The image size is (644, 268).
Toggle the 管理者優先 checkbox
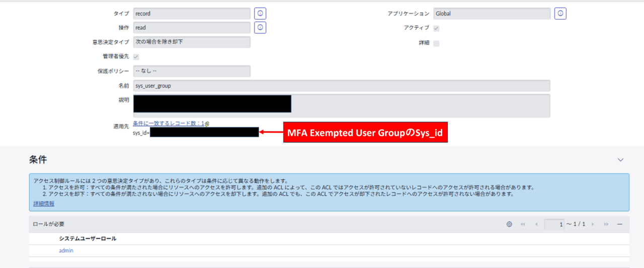click(136, 57)
